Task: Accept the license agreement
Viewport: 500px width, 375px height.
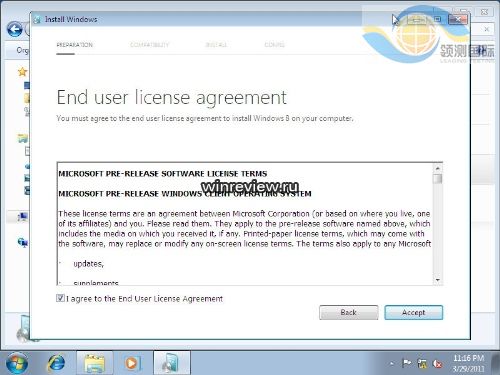Action: 414,313
